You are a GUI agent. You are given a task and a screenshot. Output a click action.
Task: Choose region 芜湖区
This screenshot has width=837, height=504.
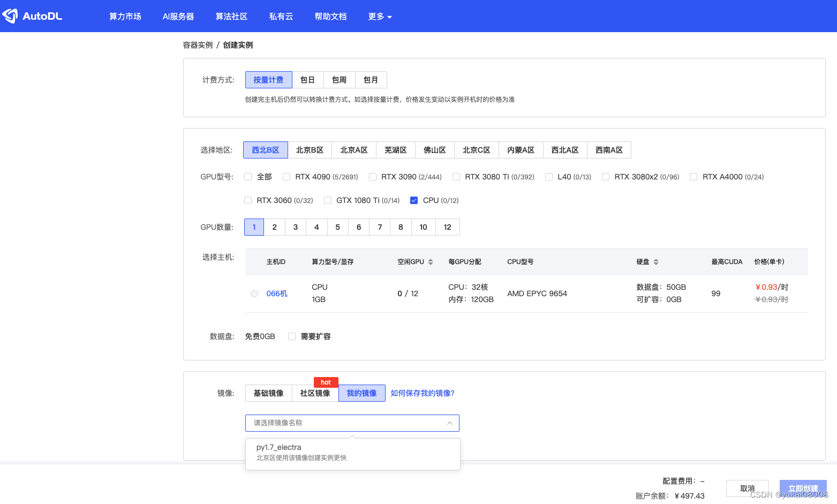coord(396,150)
